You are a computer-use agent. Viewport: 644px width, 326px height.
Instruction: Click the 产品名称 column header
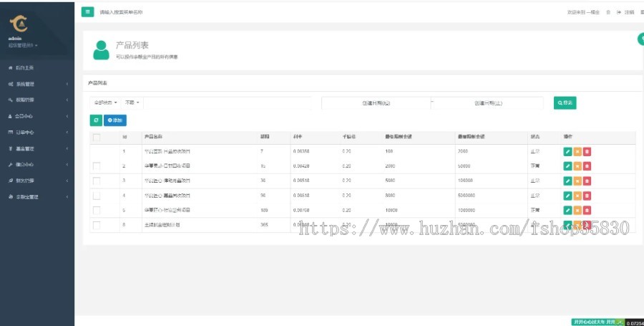[x=153, y=136]
